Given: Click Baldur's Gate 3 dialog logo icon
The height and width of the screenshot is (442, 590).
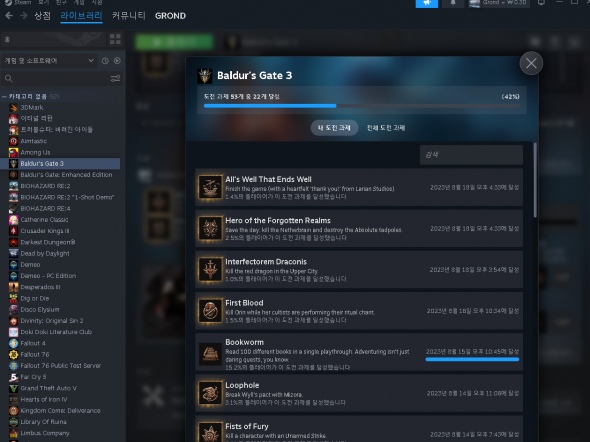Looking at the screenshot, I should click(205, 76).
